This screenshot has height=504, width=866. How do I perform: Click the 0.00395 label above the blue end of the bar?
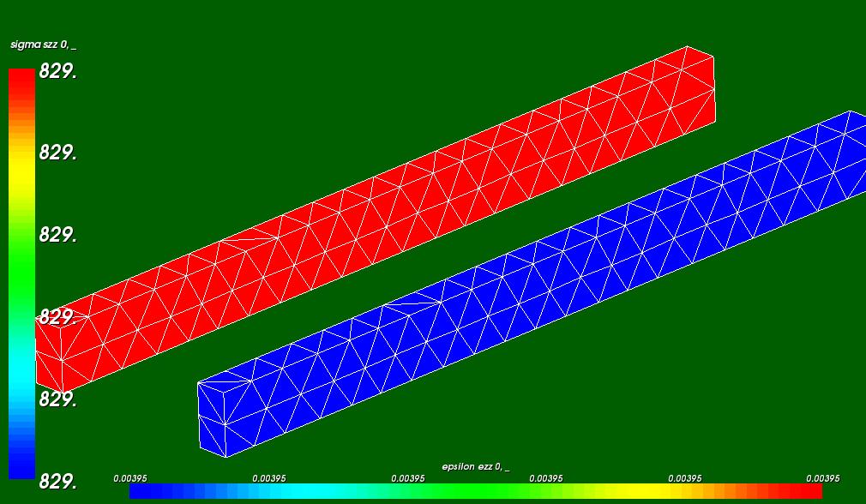pos(129,478)
